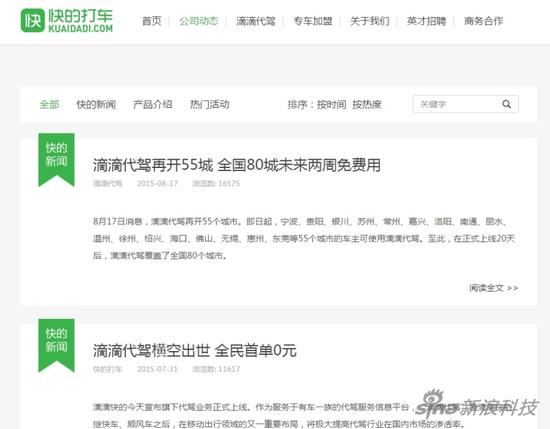This screenshot has height=429, width=550.
Task: Select the 快的新闻 filter tab
Action: point(96,104)
